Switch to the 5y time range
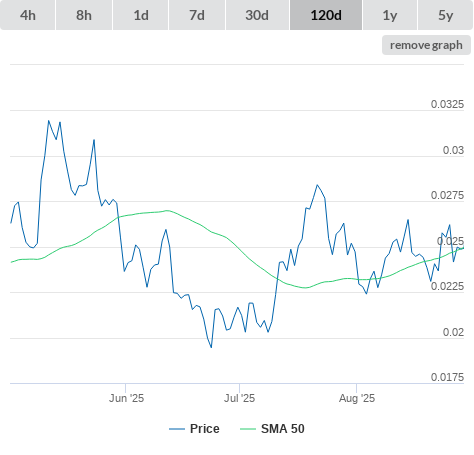 tap(445, 15)
